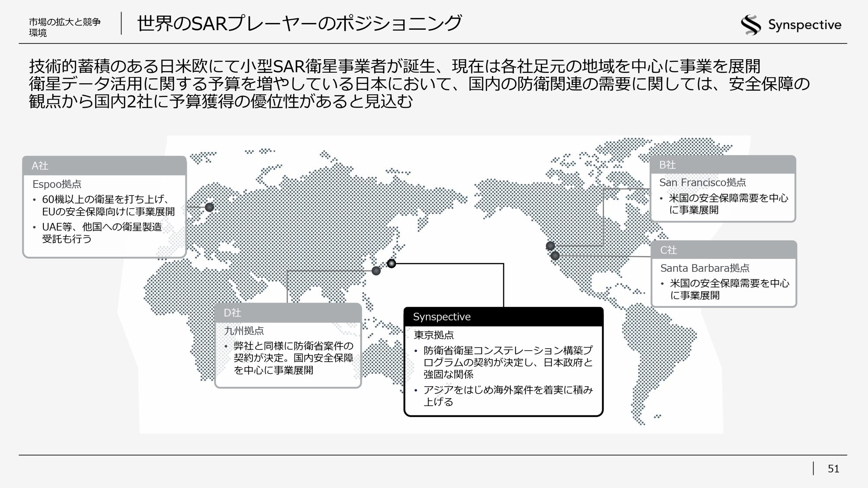Click the Tokyo map marker dot
Image resolution: width=868 pixels, height=488 pixels.
pos(391,263)
